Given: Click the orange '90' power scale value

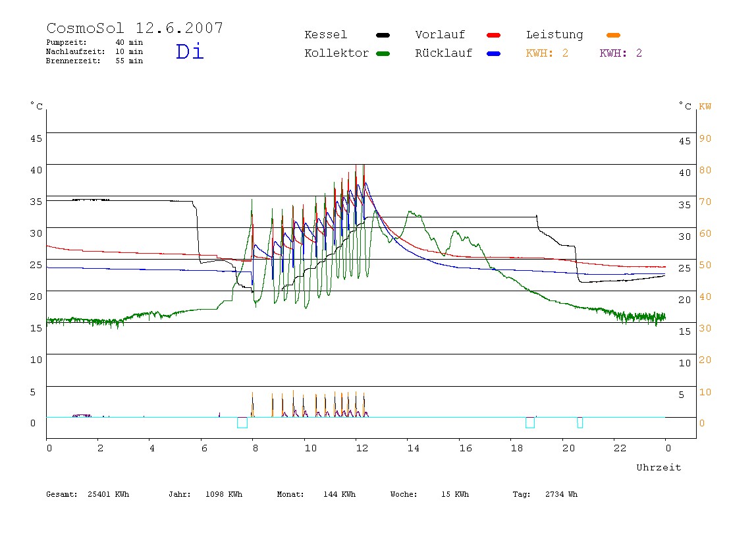Looking at the screenshot, I should click(705, 138).
